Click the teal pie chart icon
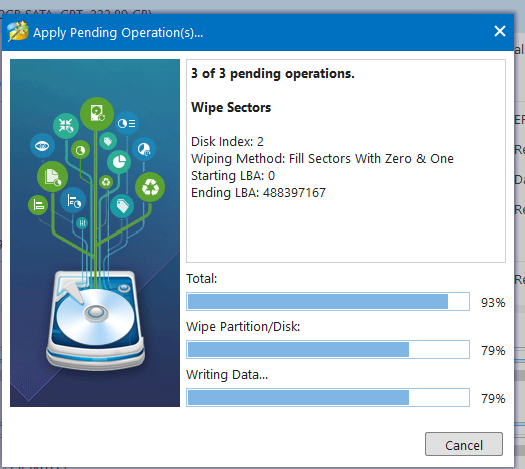Screen dimensions: 525x469 (119, 162)
